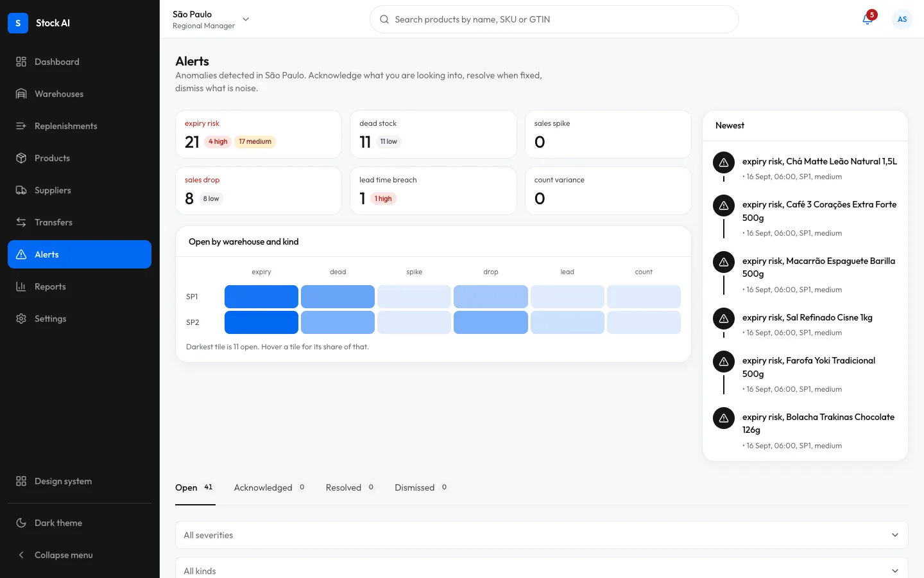
Task: Click the SP1 expiry heatmap tile
Action: (x=261, y=297)
